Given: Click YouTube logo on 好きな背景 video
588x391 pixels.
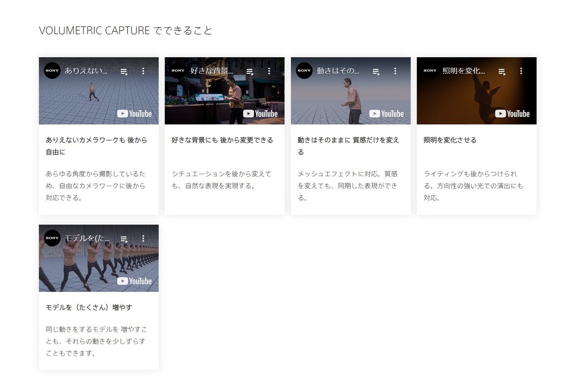Looking at the screenshot, I should point(261,114).
